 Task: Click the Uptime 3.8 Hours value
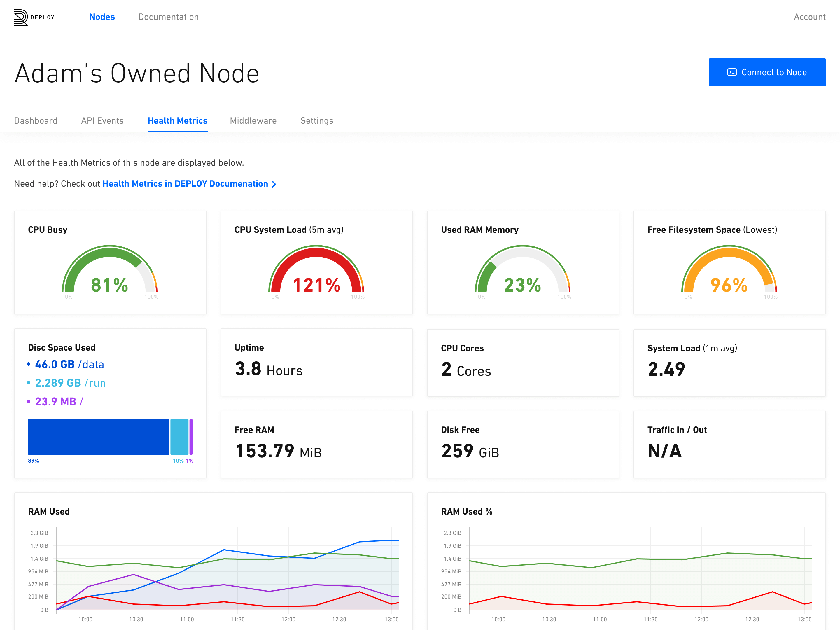coord(269,369)
